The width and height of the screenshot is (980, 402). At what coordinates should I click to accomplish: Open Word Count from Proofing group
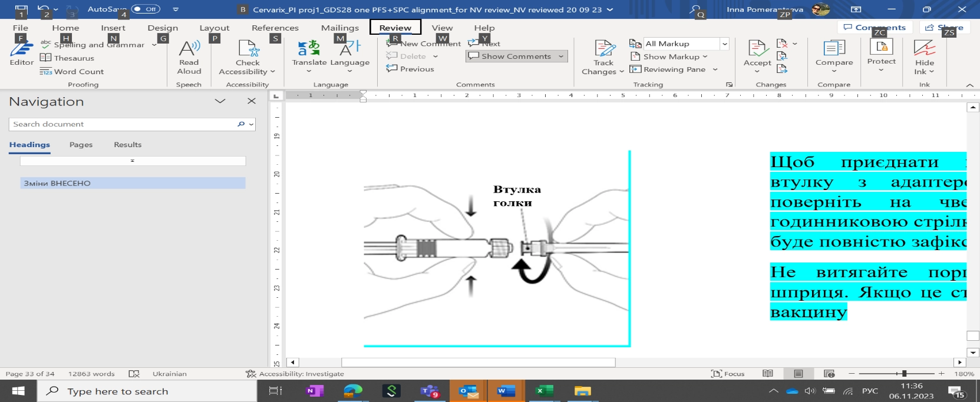coord(72,72)
